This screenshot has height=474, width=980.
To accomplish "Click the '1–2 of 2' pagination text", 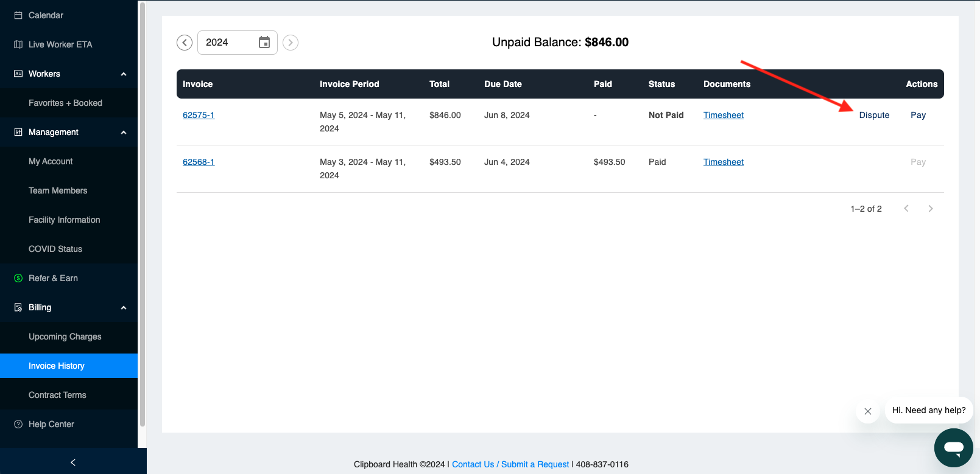I will 866,209.
